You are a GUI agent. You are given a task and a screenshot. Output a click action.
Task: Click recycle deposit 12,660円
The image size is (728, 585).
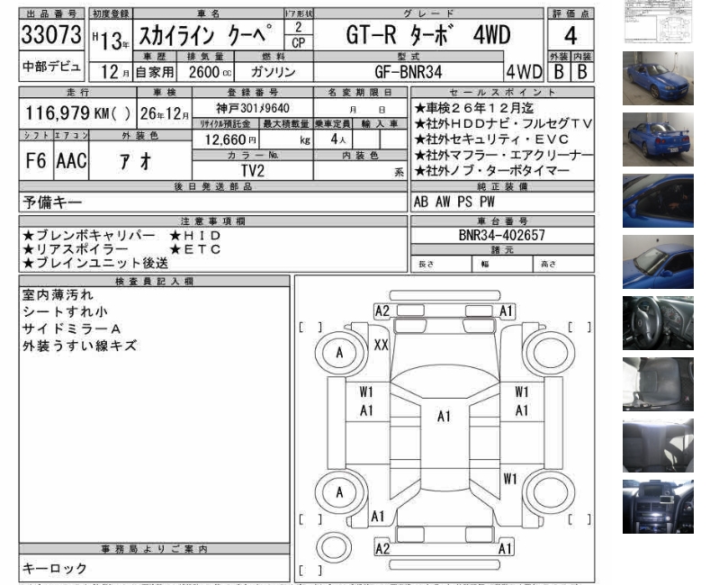(x=230, y=139)
